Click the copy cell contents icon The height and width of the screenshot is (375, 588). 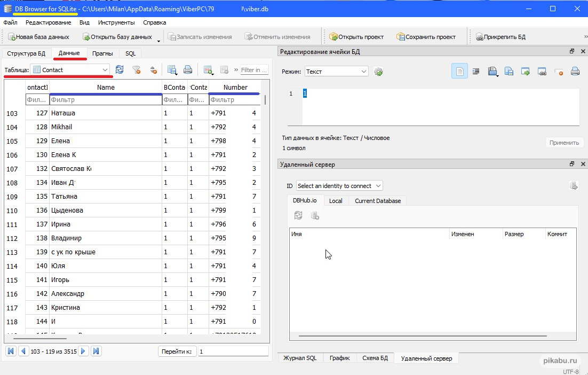[x=509, y=71]
